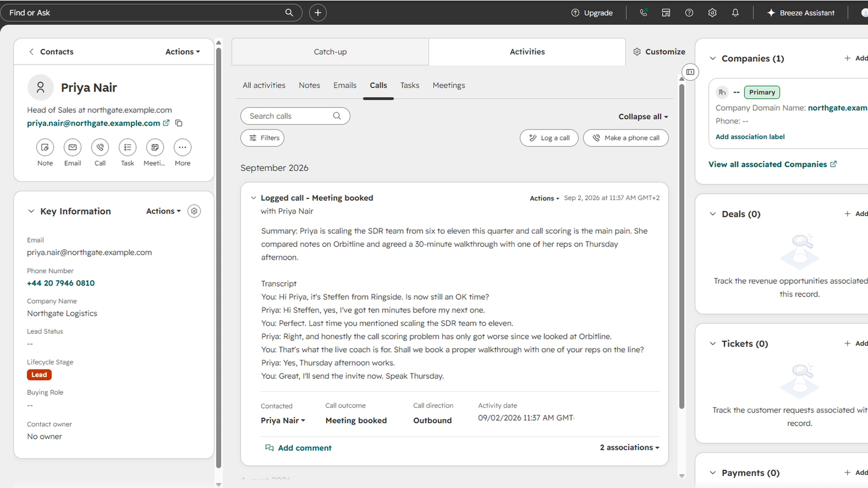Create a Note using the Note icon

coord(45,147)
